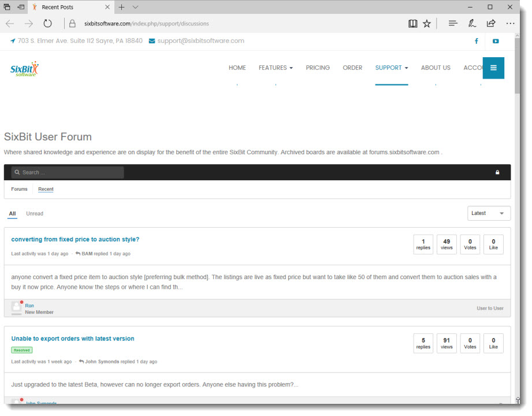Open the User to User category link

tap(490, 308)
